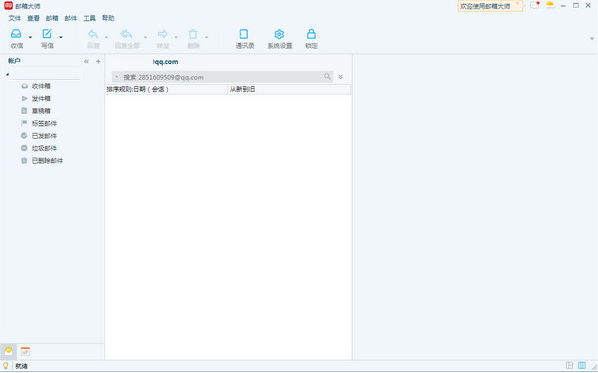Open the 写信 compose mail icon
The image size is (598, 373).
tap(47, 34)
